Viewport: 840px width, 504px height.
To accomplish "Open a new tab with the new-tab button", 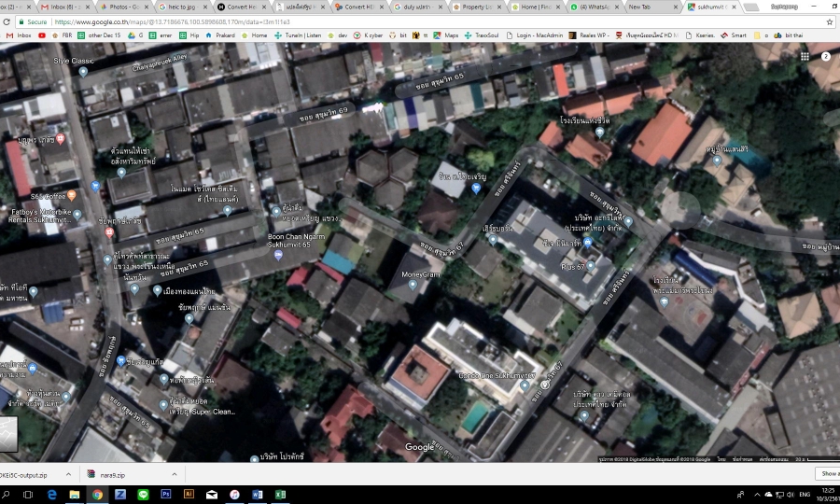I will [751, 7].
